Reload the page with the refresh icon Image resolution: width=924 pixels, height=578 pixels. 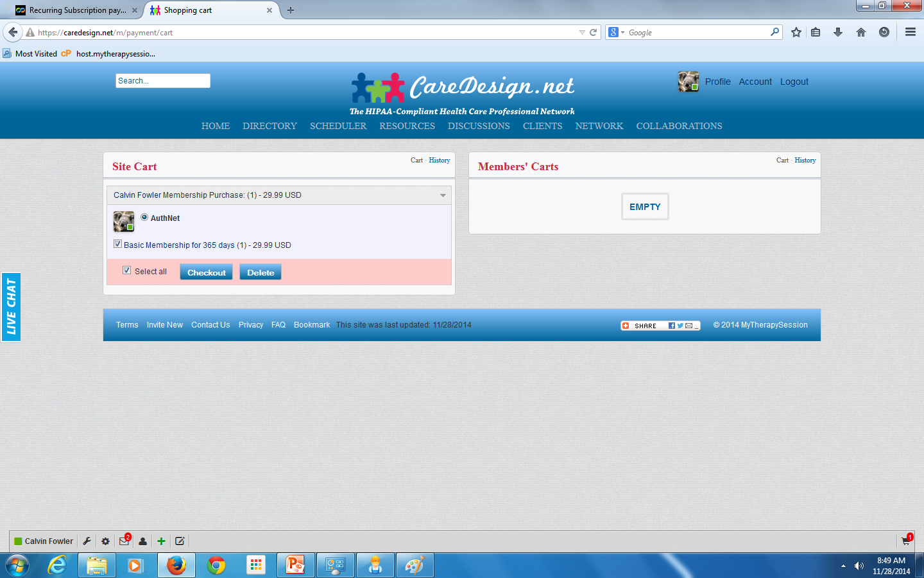coord(594,32)
